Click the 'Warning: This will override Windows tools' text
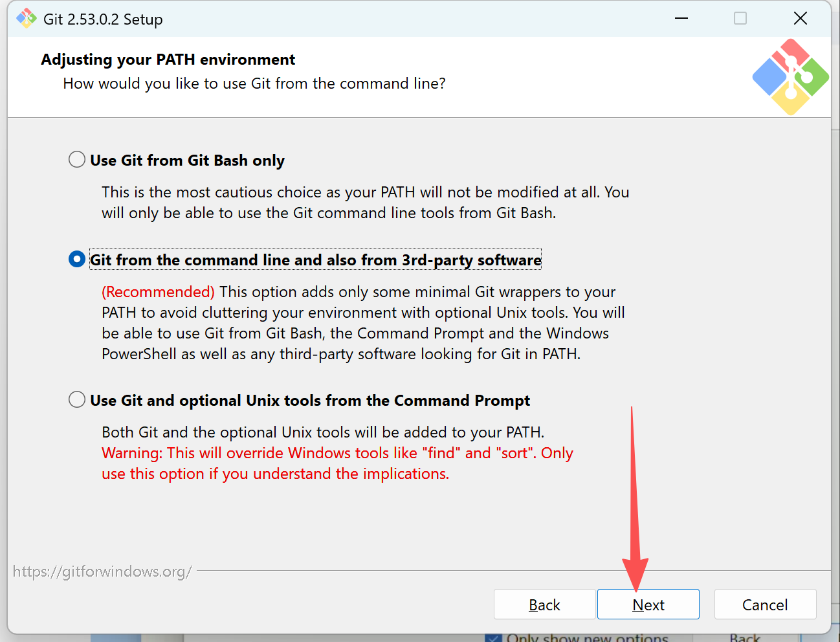 [337, 463]
